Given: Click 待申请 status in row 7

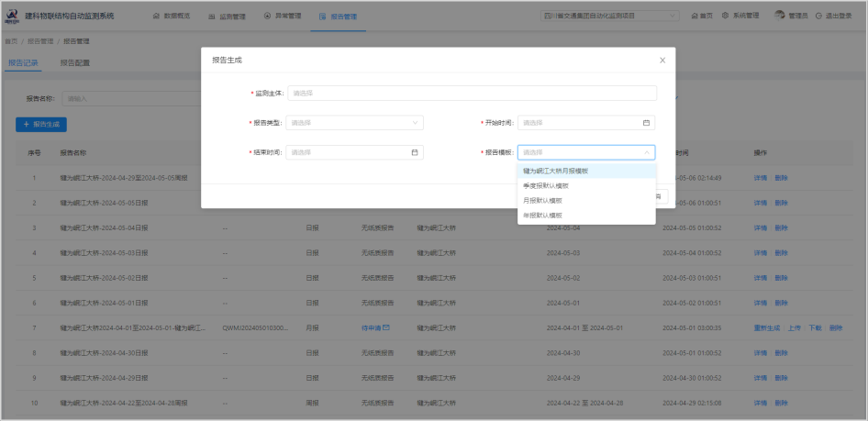Looking at the screenshot, I should click(x=371, y=327).
